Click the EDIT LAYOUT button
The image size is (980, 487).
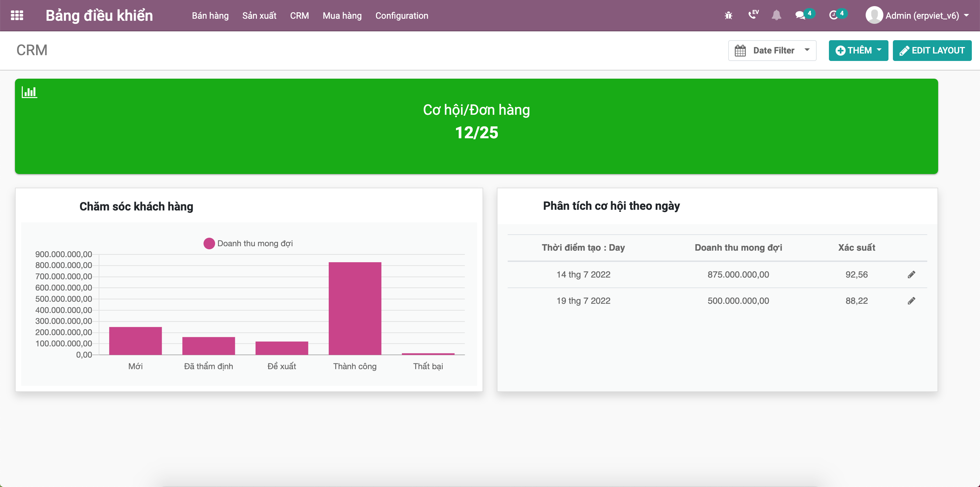coord(932,50)
